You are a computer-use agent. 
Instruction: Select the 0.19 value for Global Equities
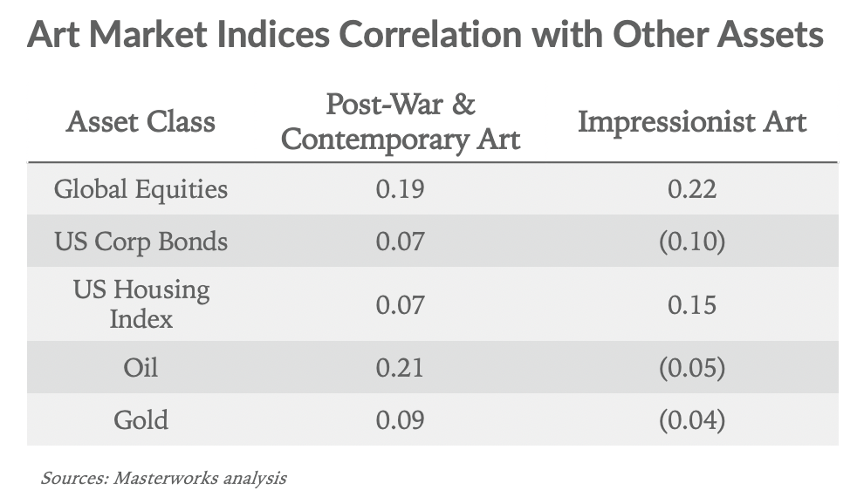pyautogui.click(x=400, y=189)
